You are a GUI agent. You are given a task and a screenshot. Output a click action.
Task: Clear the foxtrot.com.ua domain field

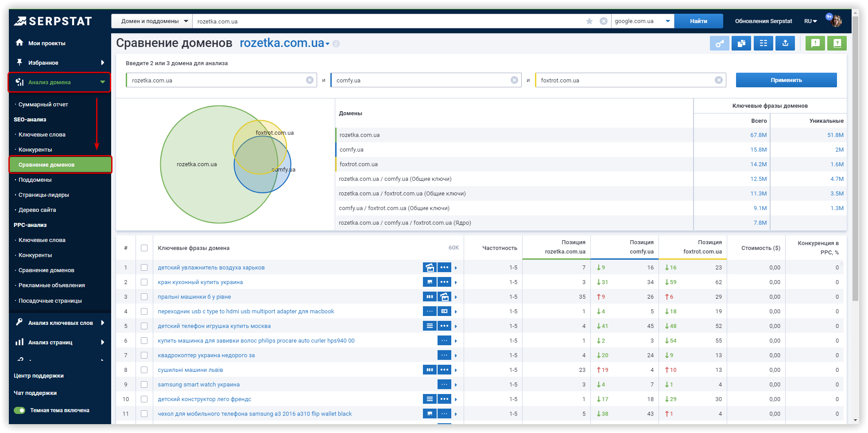719,80
